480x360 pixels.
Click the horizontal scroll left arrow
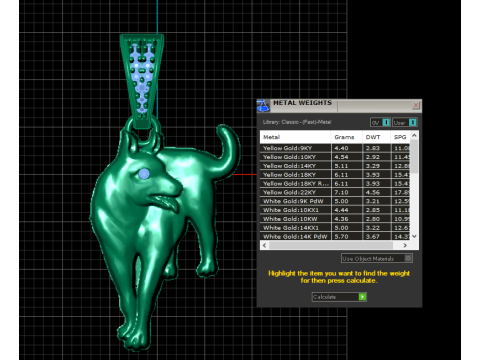(x=264, y=245)
